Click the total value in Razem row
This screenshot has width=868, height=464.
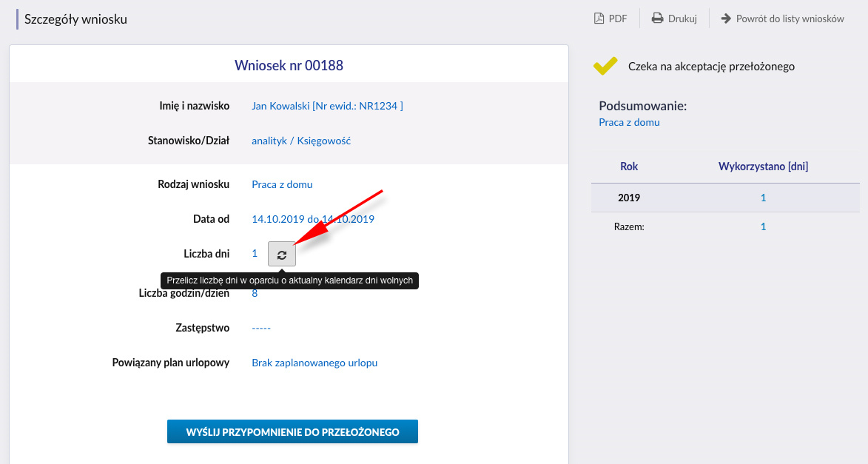(x=764, y=226)
